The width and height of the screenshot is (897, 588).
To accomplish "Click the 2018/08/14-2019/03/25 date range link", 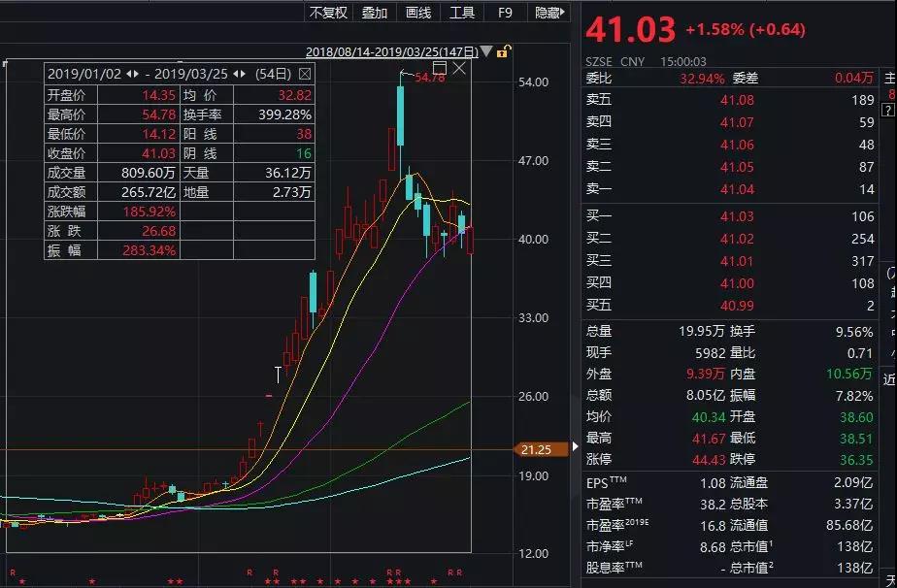I will pyautogui.click(x=392, y=52).
